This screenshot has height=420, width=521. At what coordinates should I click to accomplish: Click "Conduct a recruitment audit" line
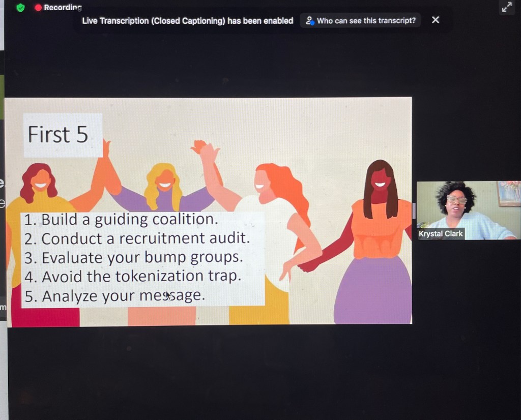tap(137, 238)
